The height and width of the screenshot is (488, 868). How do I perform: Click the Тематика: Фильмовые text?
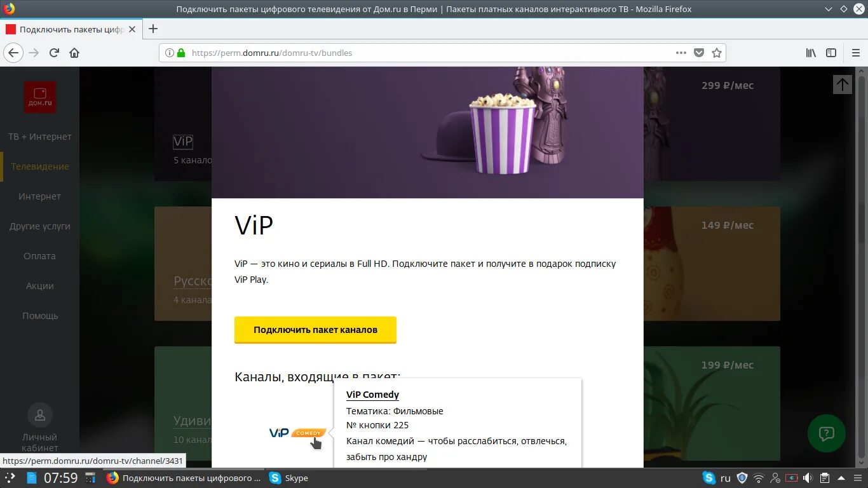[x=395, y=411]
